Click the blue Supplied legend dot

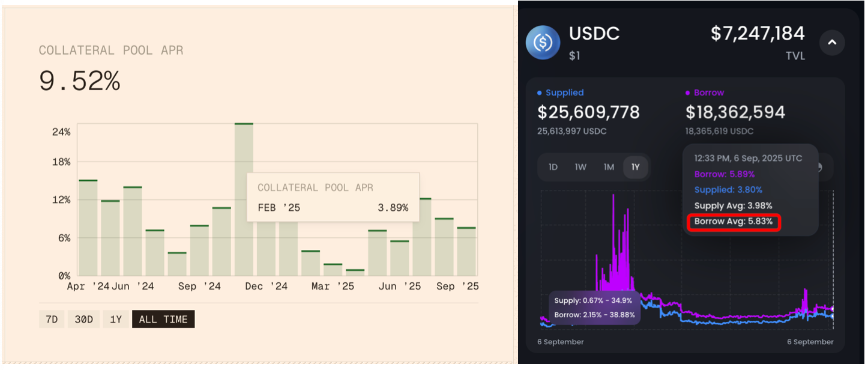pos(540,93)
